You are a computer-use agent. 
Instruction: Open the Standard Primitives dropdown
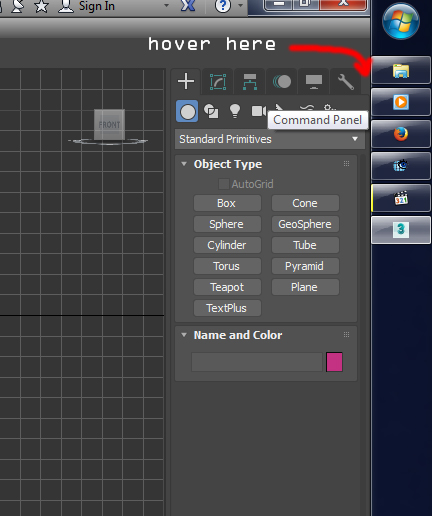(x=270, y=139)
